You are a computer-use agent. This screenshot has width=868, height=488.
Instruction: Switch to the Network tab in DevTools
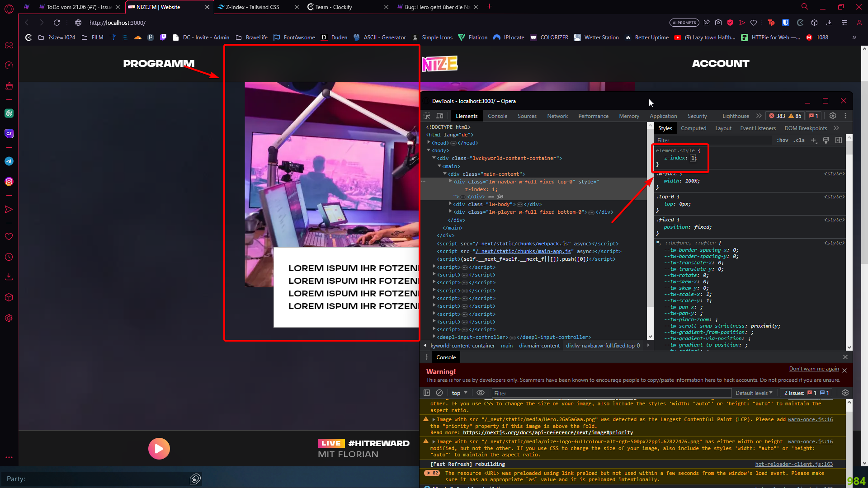tap(557, 116)
